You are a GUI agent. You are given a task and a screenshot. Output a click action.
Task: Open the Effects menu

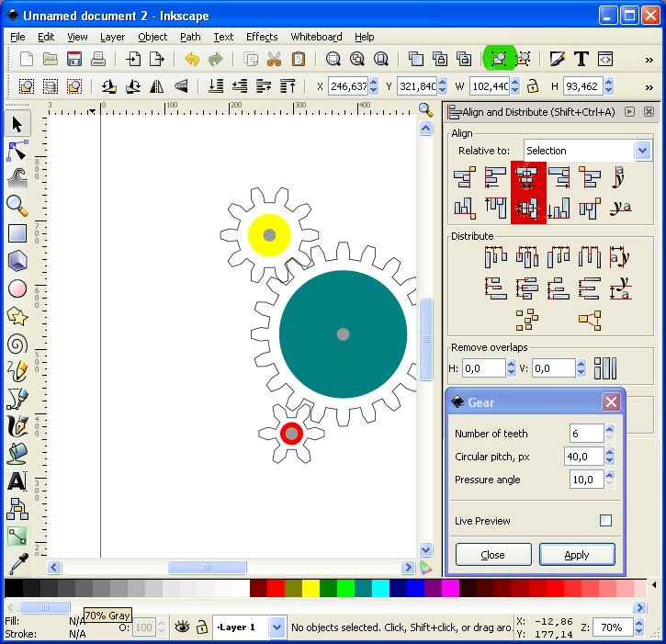click(262, 37)
